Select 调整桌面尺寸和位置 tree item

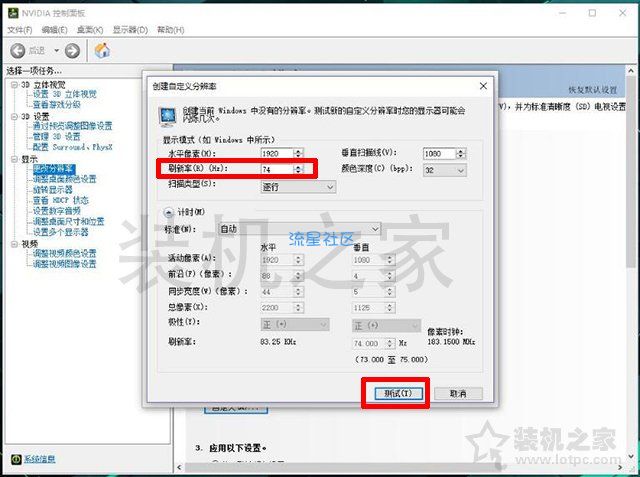point(69,222)
